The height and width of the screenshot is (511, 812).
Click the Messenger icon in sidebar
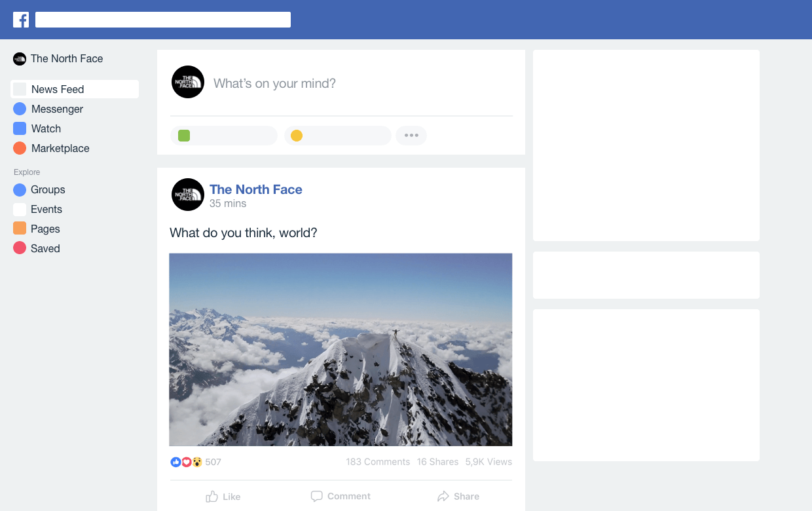[x=20, y=109]
